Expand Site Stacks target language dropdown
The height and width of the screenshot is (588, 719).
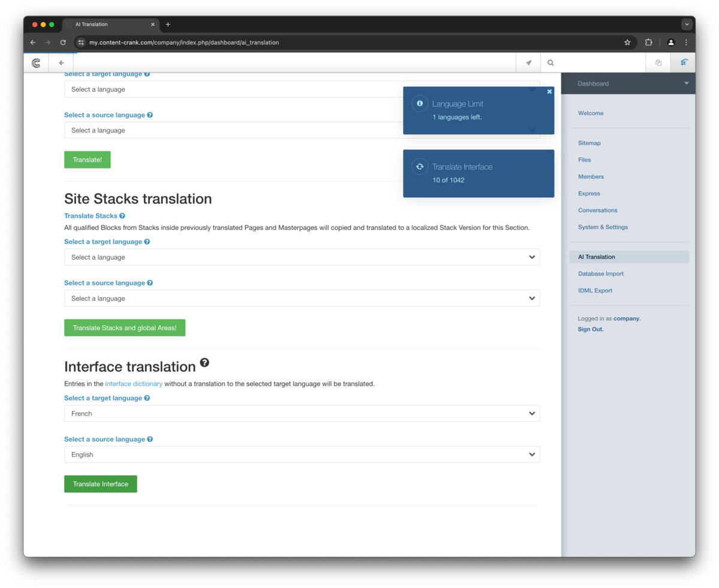[301, 257]
